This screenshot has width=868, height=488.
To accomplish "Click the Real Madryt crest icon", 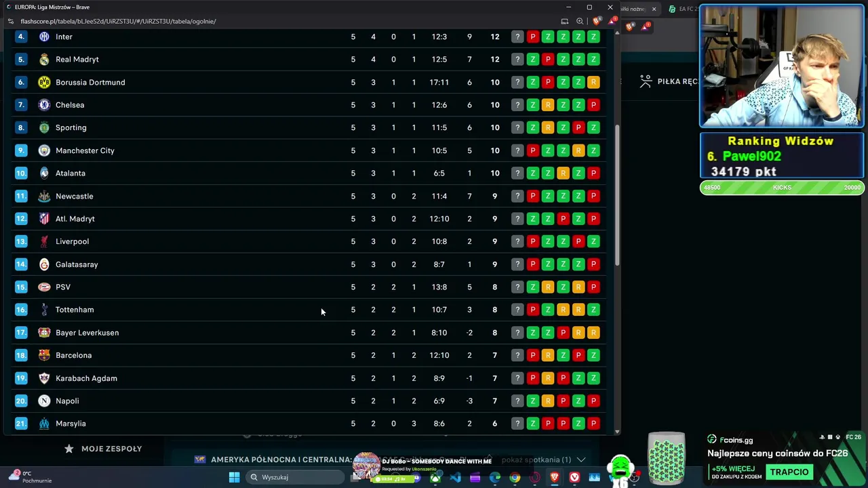I will 44,60.
